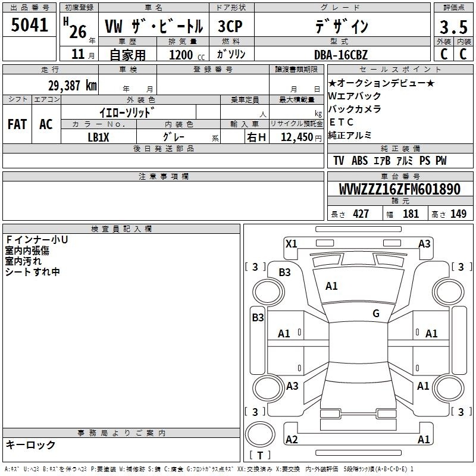The height and width of the screenshot is (476, 476).
Task: Click the A3 marker near front bumper
Action: pyautogui.click(x=424, y=243)
